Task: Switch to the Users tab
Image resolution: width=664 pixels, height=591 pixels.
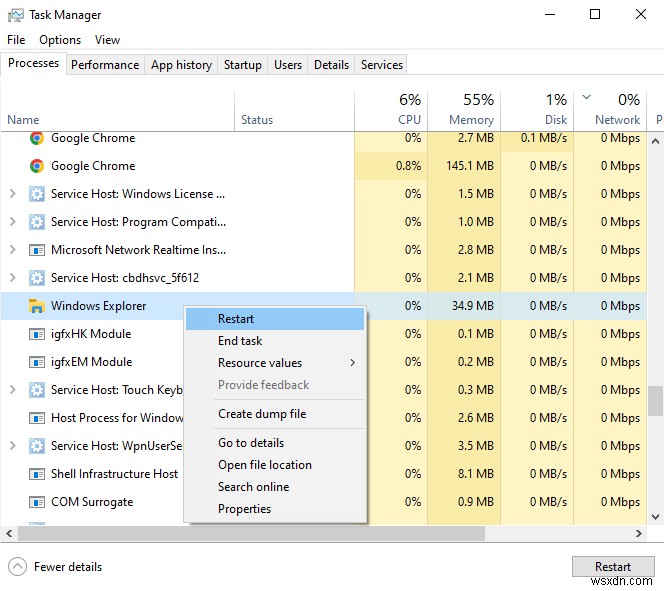Action: [288, 65]
